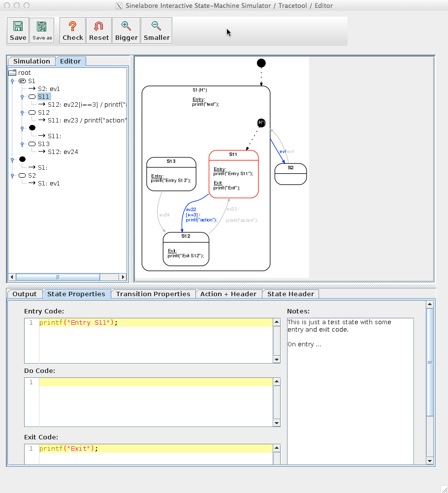Viewport: 448px width, 493px height.
Task: Open the Action + Header tab
Action: 228,294
